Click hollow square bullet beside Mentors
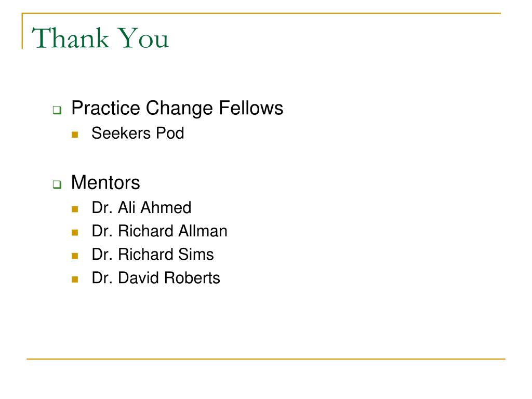Screen dimensions: 532x399 coord(57,184)
